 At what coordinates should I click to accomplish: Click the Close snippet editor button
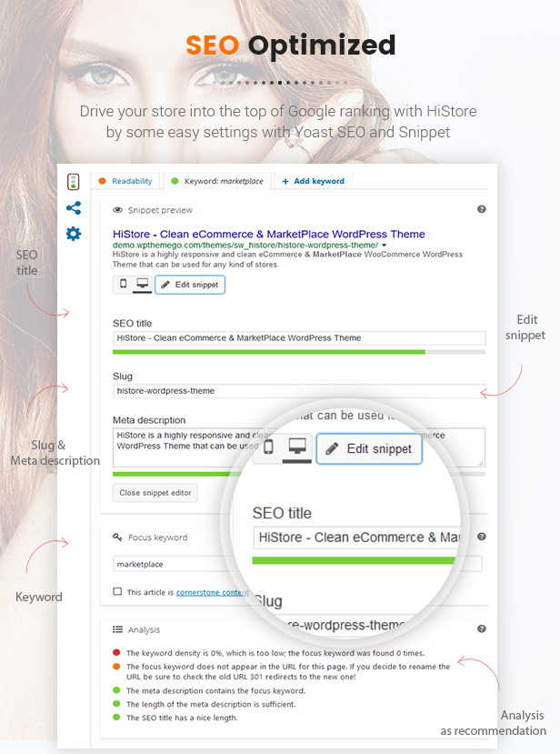click(x=155, y=493)
